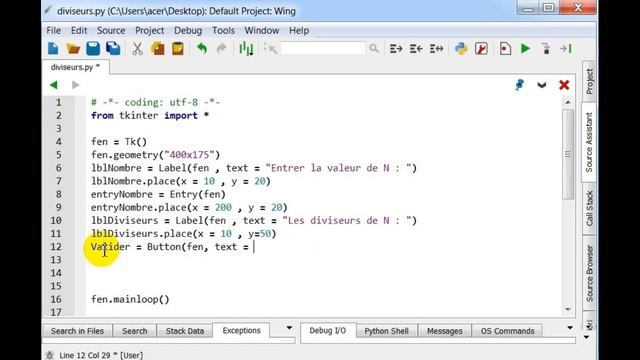The height and width of the screenshot is (360, 640).
Task: Click on 'fen.mainloop()' code line
Action: [x=130, y=299]
